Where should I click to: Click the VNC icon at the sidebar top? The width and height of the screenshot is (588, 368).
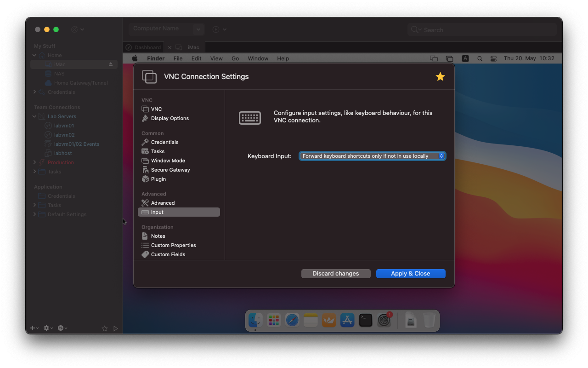point(145,109)
